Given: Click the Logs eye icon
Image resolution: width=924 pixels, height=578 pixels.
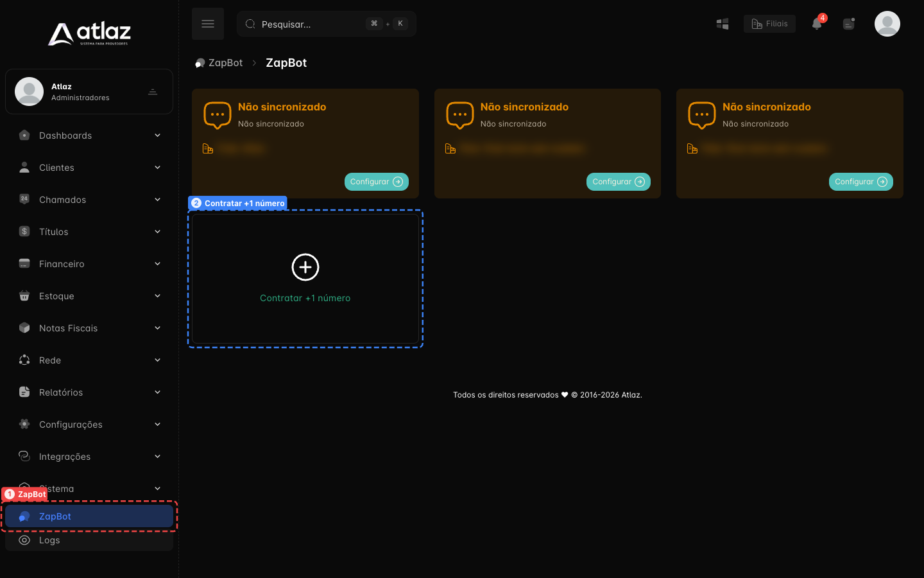Looking at the screenshot, I should click(x=24, y=540).
